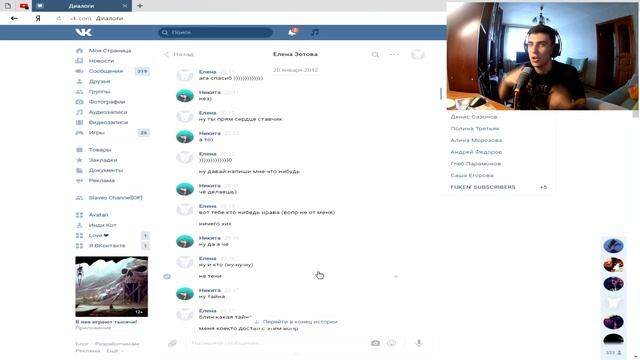
Task: Select friend Полина Третьяк in right list
Action: (x=475, y=129)
